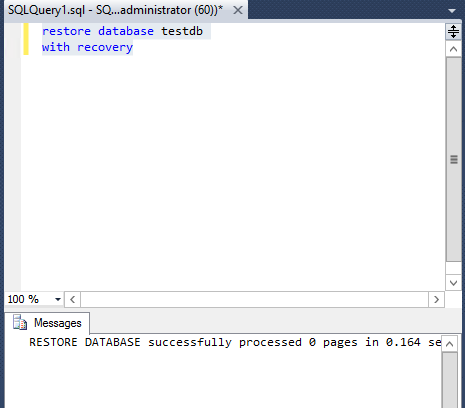465x408 pixels.
Task: Click the word recovery in the query
Action: [105, 47]
